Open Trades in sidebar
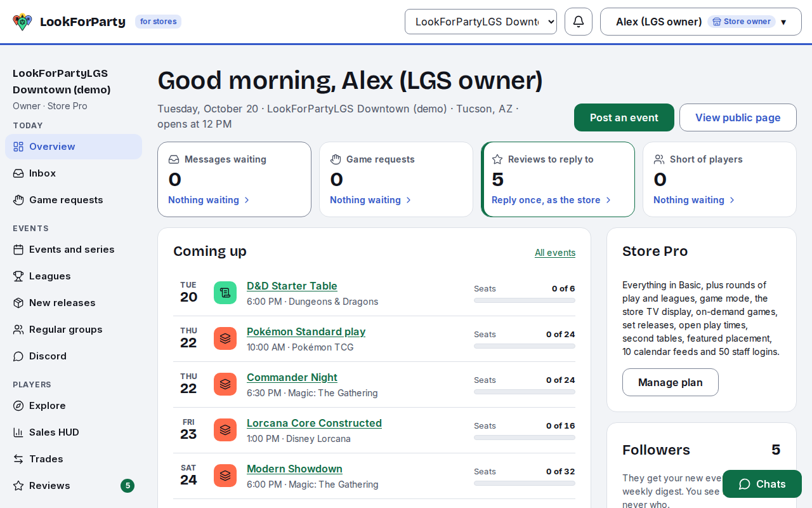 pyautogui.click(x=74, y=459)
